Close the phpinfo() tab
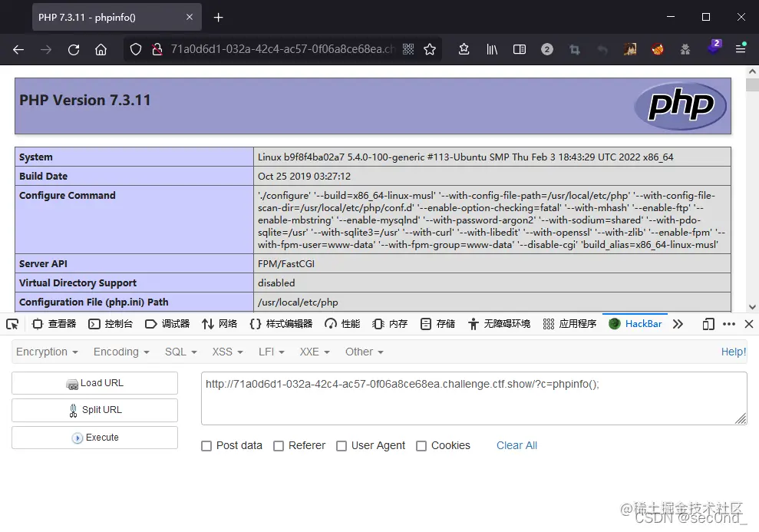 190,17
